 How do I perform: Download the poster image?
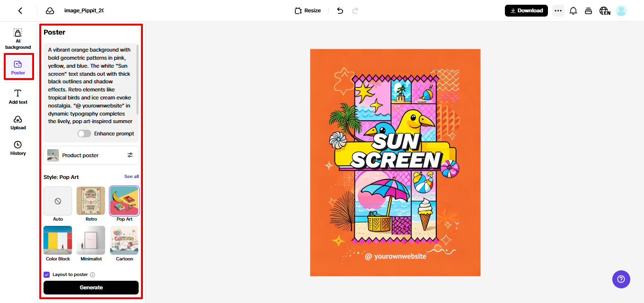(x=526, y=10)
